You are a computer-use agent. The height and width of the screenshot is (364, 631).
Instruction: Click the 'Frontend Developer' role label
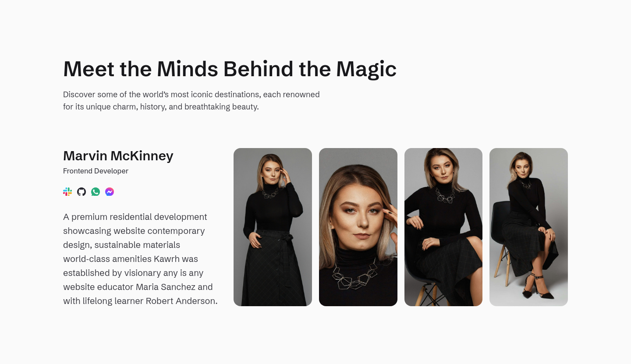click(x=96, y=171)
